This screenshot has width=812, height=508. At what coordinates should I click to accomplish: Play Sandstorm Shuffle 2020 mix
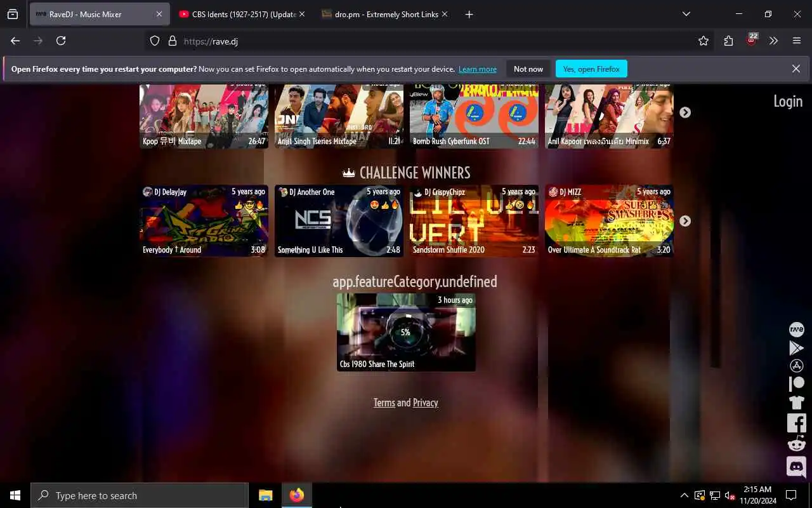point(474,221)
